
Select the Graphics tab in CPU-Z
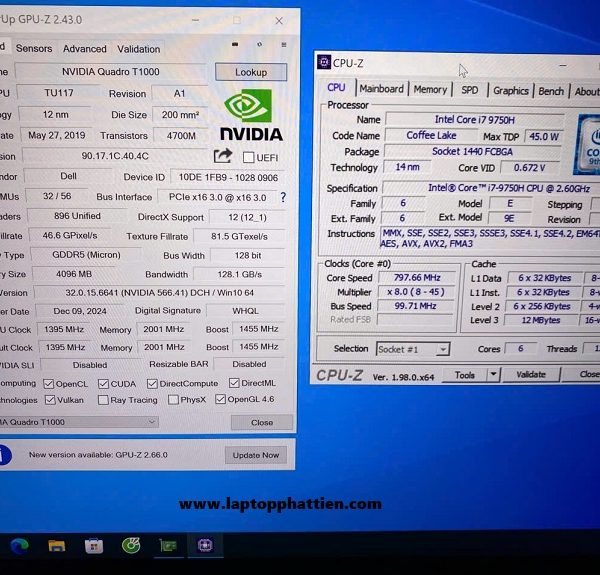coord(510,91)
